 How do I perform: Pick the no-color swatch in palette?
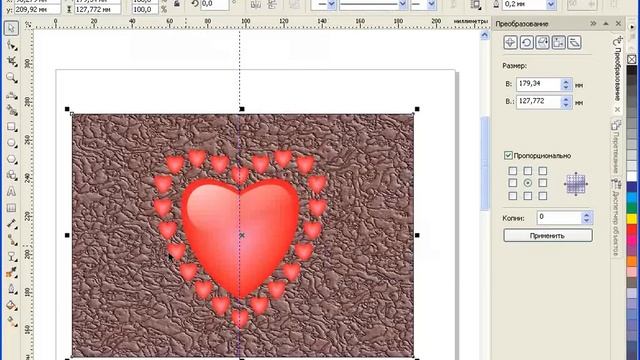632,60
